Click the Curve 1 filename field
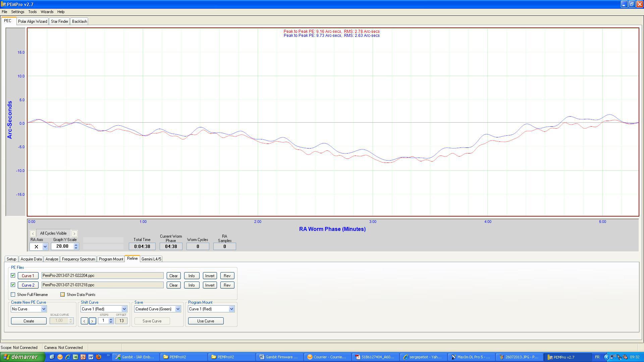 point(102,276)
